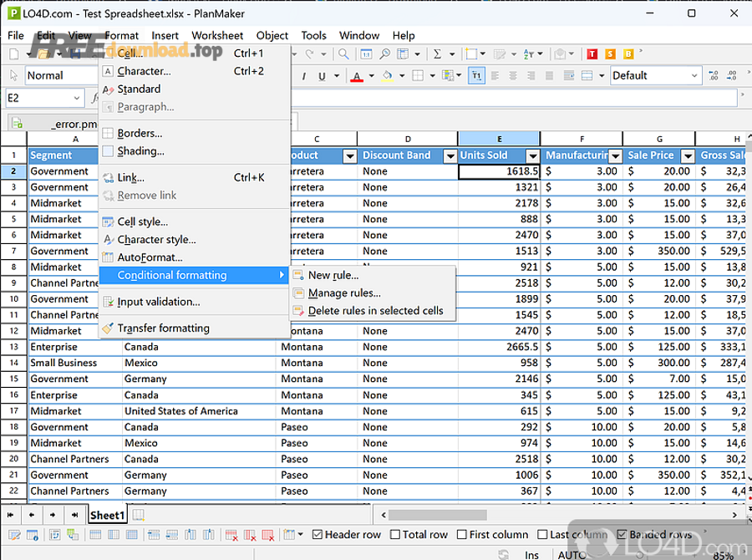The height and width of the screenshot is (560, 752).
Task: Open the Insert menu
Action: coord(165,35)
